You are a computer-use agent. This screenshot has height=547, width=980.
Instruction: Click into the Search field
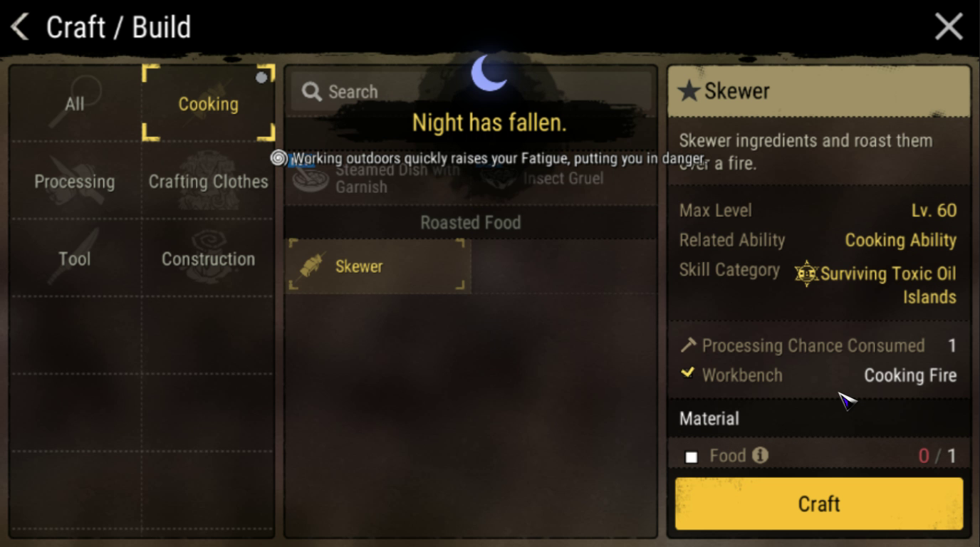470,91
